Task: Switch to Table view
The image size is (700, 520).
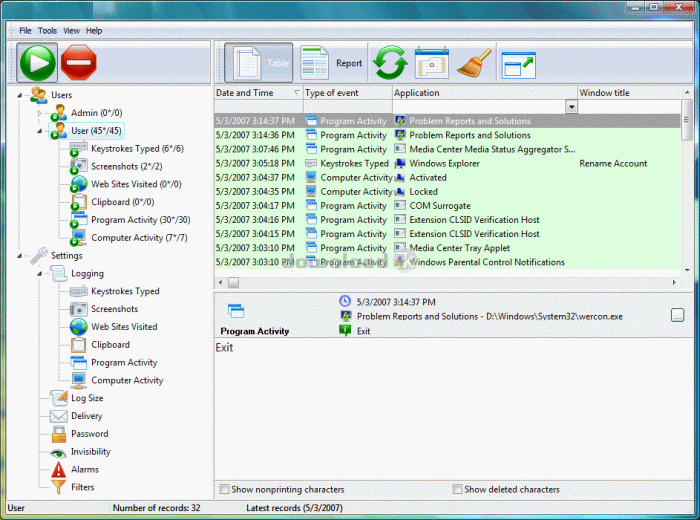Action: coord(258,63)
